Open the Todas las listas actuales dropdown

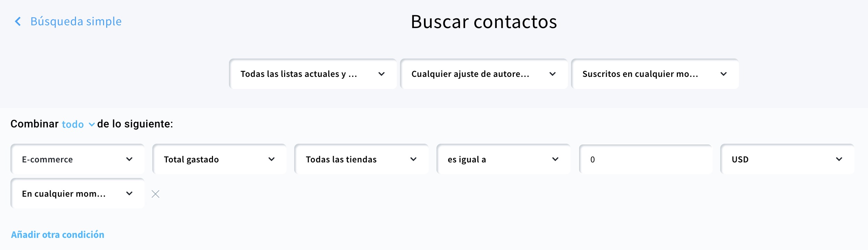(312, 74)
